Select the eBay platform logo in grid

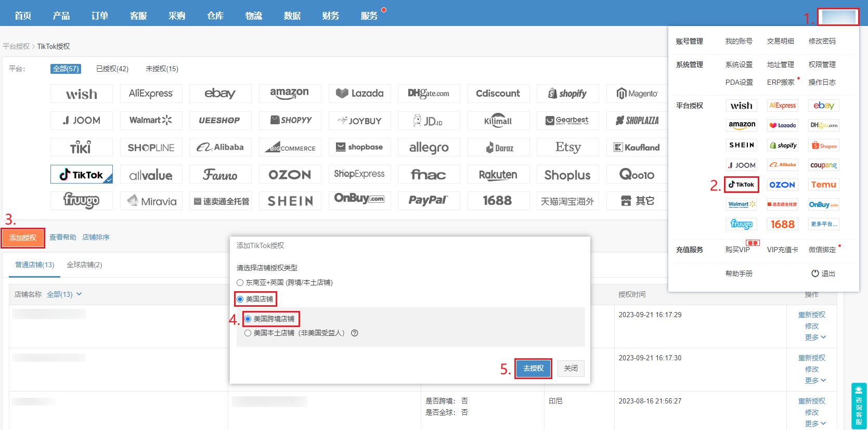pos(221,94)
